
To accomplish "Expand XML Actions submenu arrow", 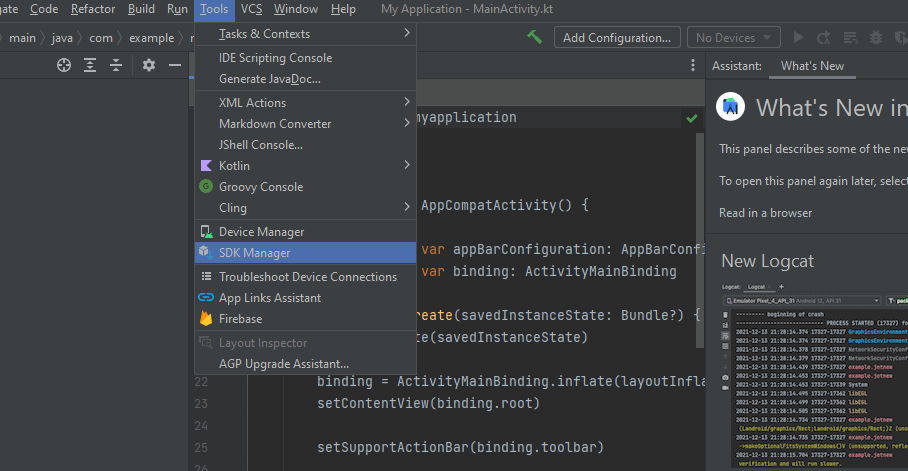I will [x=407, y=102].
